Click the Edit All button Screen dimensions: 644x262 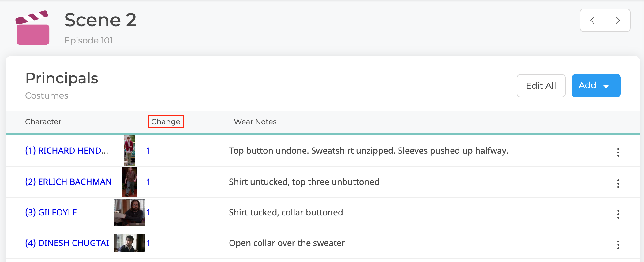click(541, 86)
